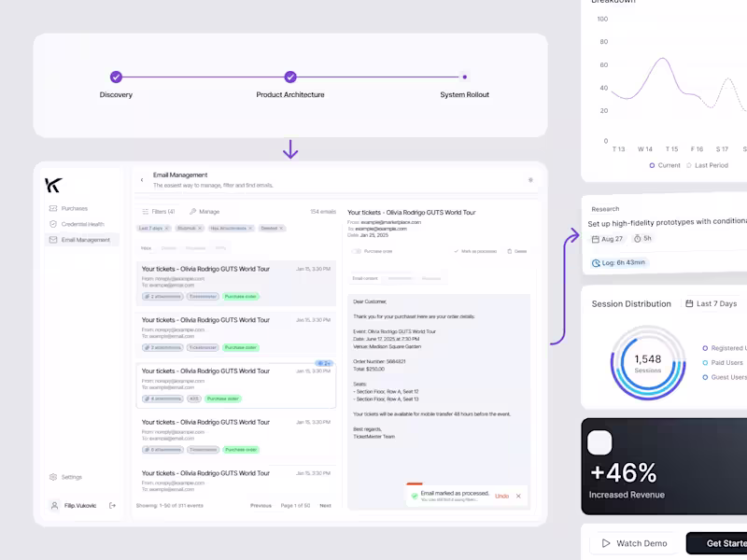Screen dimensions: 747x560
Task: Open the Filters (4) panel
Action: pyautogui.click(x=159, y=212)
